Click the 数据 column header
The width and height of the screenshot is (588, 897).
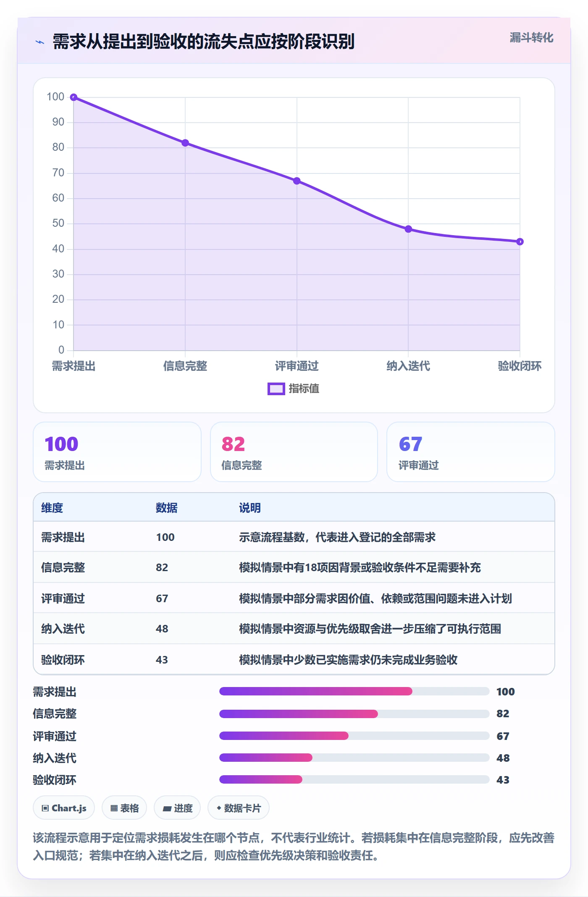(167, 508)
